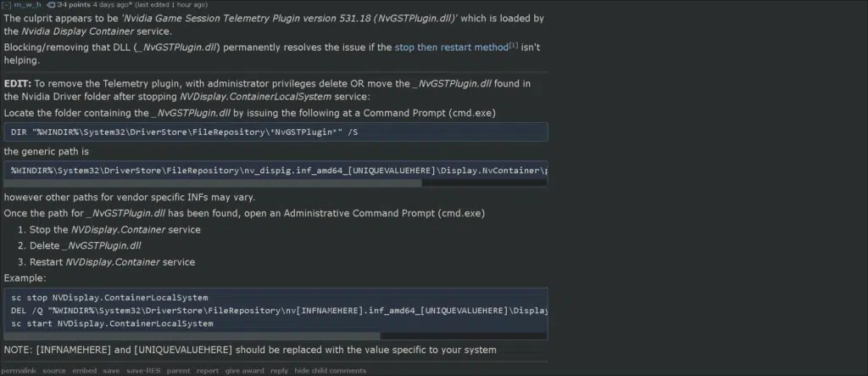This screenshot has height=376, width=868.
Task: Click the save-RES option
Action: (143, 370)
